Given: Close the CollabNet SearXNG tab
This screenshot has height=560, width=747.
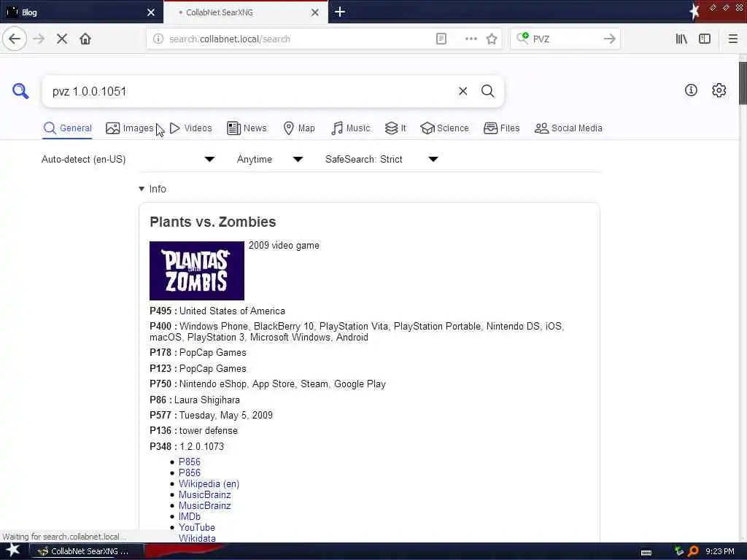Looking at the screenshot, I should [x=315, y=12].
